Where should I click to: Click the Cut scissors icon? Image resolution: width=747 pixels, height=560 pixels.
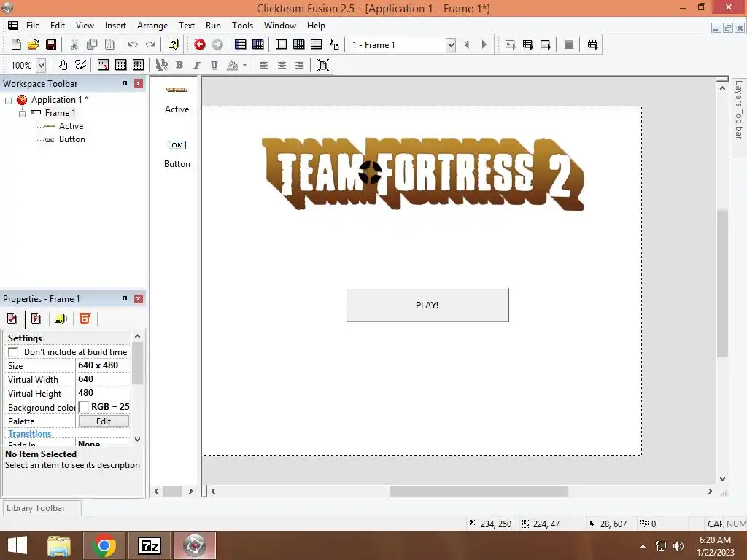pyautogui.click(x=74, y=44)
